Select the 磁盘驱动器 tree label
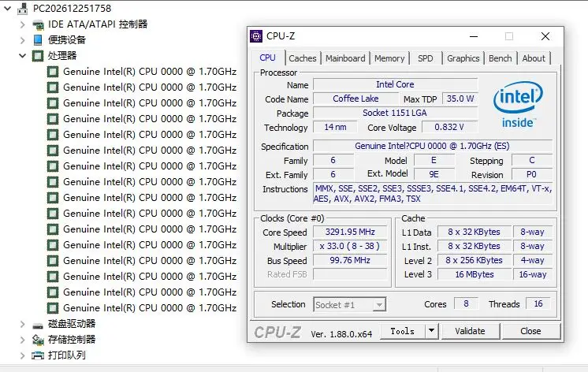Viewport: 588px width, 372px height. pos(72,324)
